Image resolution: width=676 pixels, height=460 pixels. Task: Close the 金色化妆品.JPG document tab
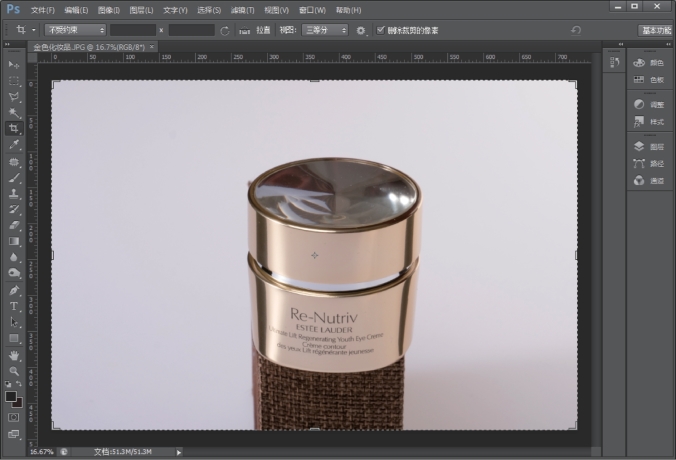tap(152, 47)
